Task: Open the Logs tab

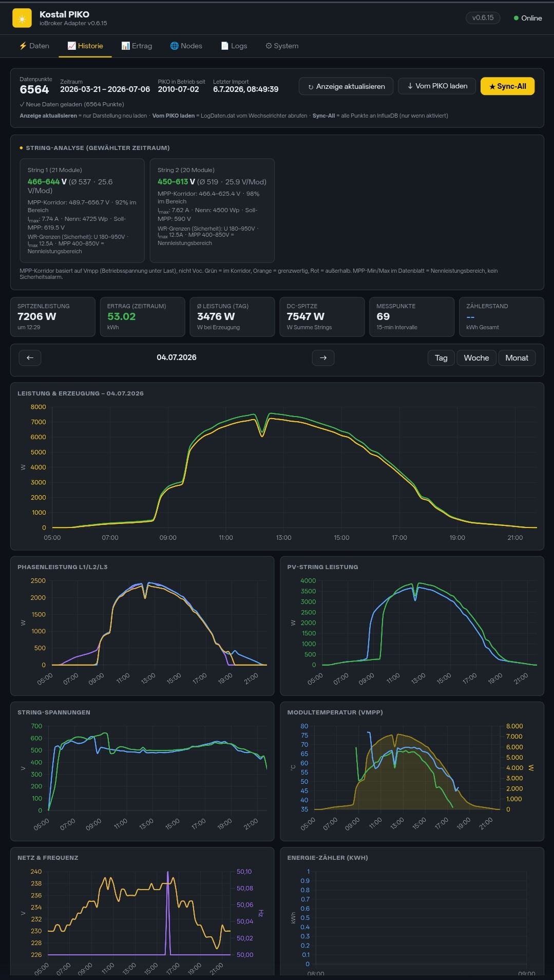Action: click(234, 46)
